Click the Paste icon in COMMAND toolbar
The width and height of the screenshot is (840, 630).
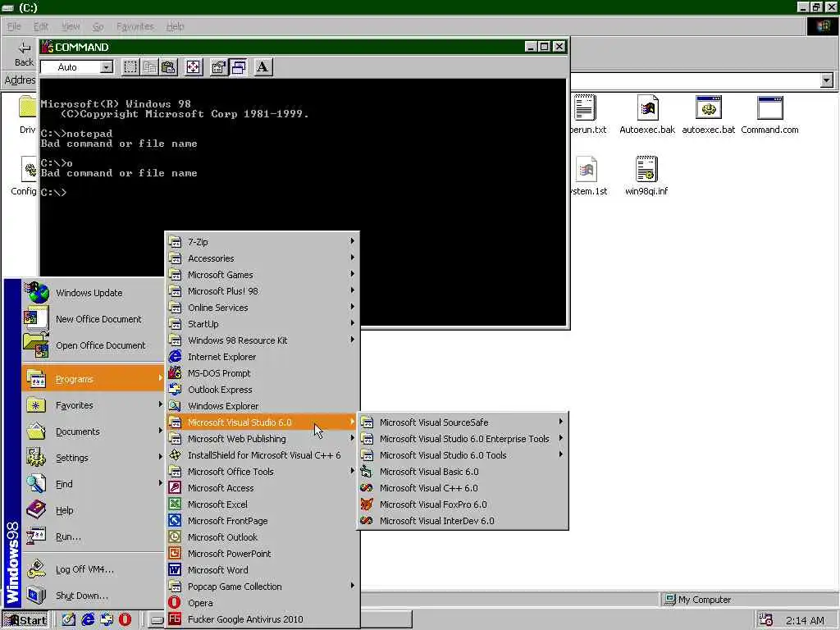(168, 67)
